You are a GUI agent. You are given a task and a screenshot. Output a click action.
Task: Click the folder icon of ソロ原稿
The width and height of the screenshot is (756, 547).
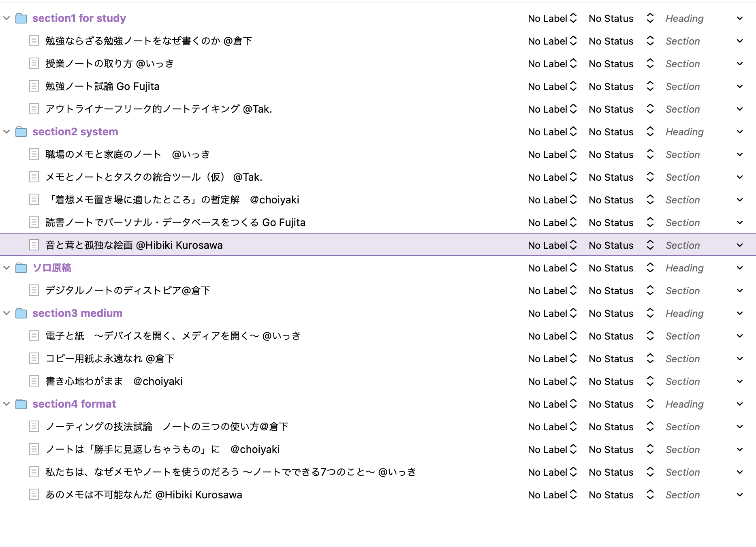[x=21, y=267]
